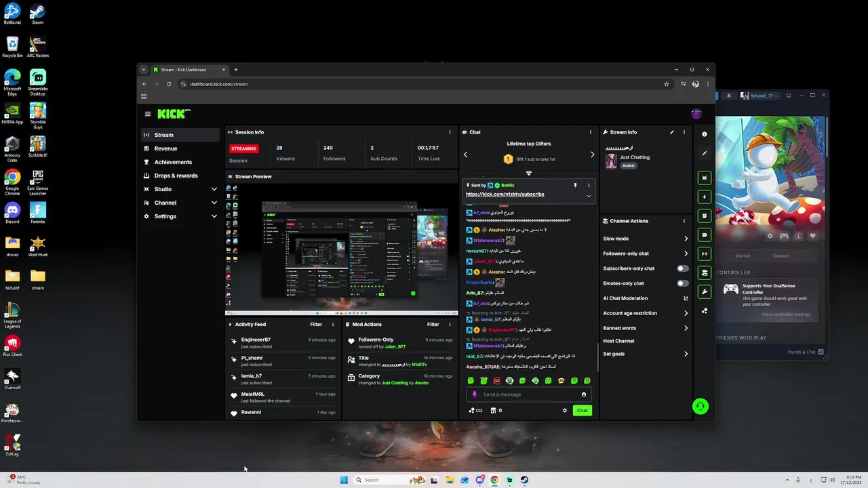Collapse top gifters banner handle

tap(529, 174)
